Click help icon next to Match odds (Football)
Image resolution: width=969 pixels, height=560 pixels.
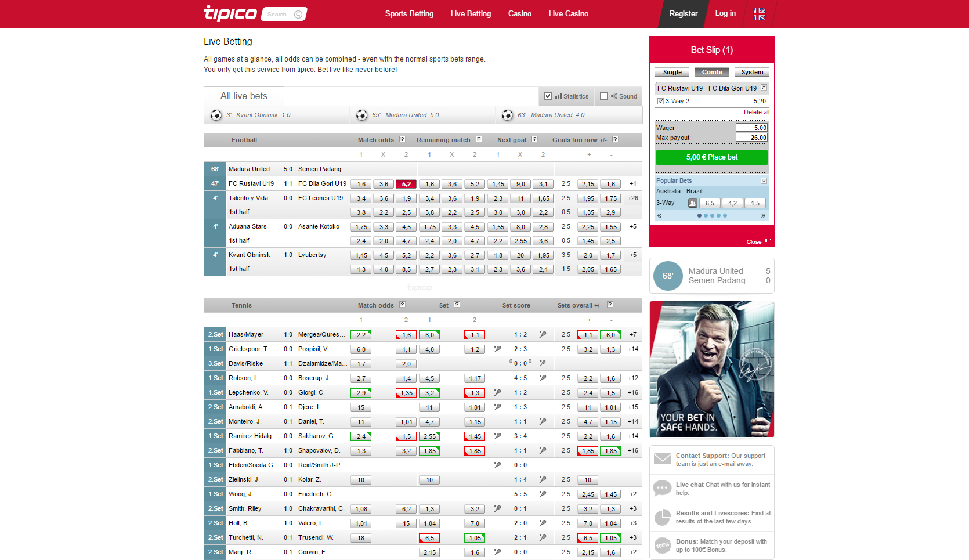[402, 139]
